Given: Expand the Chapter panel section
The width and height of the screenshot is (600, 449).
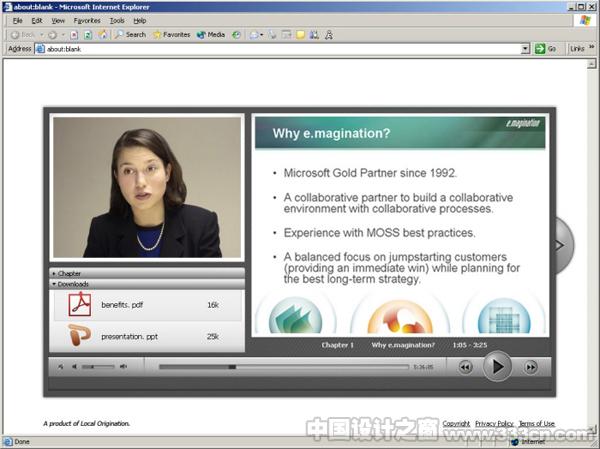Looking at the screenshot, I should pyautogui.click(x=147, y=273).
